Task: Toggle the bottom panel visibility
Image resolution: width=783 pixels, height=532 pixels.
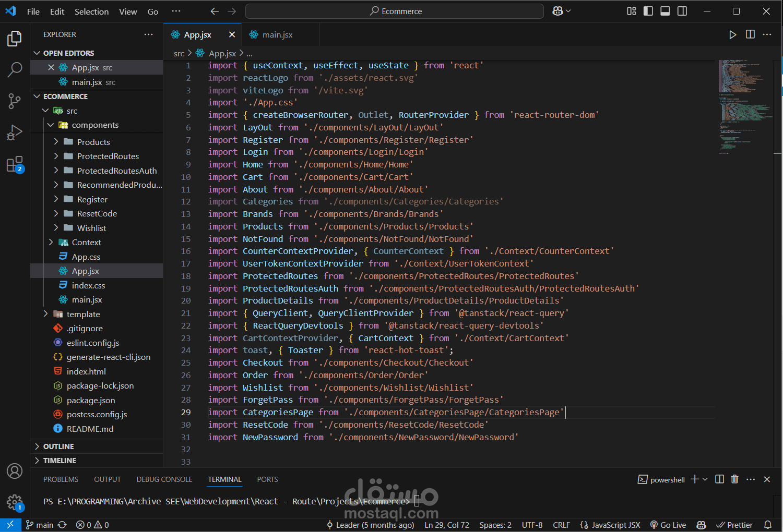Action: pos(665,11)
